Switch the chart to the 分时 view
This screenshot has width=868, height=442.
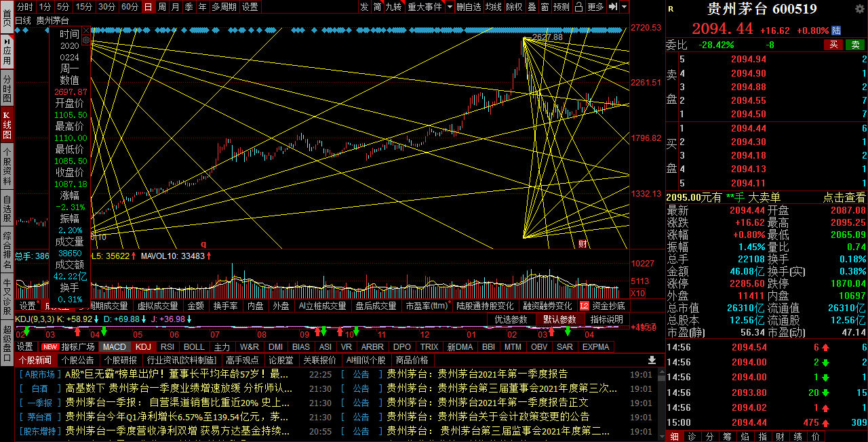coord(24,7)
